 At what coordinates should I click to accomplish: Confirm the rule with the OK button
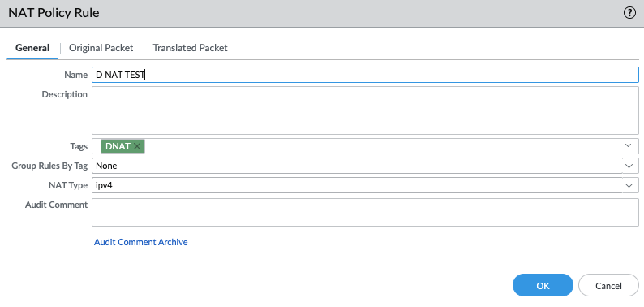(543, 285)
